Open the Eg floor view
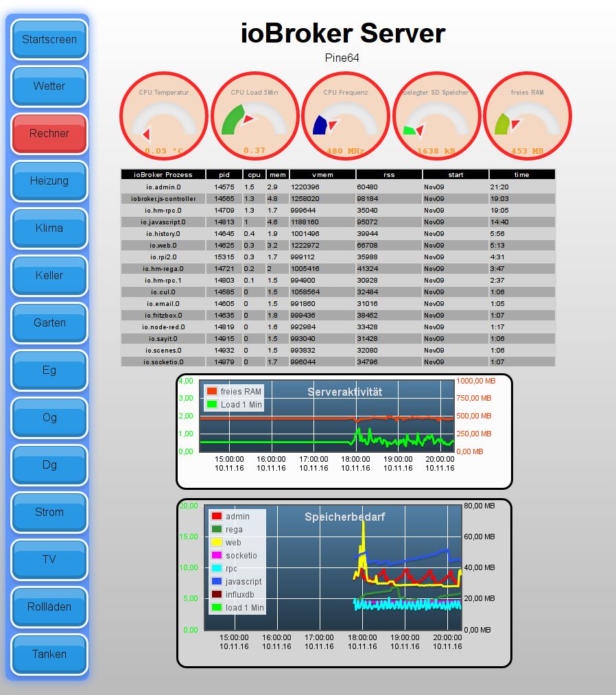Image resolution: width=616 pixels, height=695 pixels. (x=49, y=370)
